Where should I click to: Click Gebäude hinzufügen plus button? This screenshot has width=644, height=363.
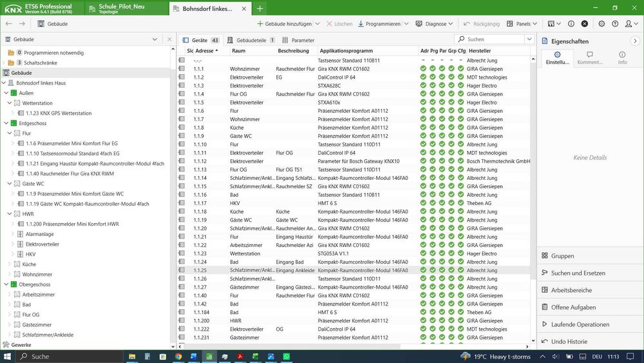(284, 24)
